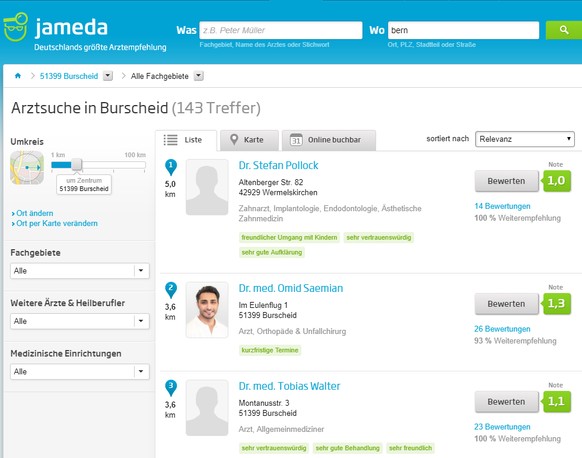Open Dr. Stefan Pollock's profile photo placeholder
582x458 pixels.
[x=207, y=187]
